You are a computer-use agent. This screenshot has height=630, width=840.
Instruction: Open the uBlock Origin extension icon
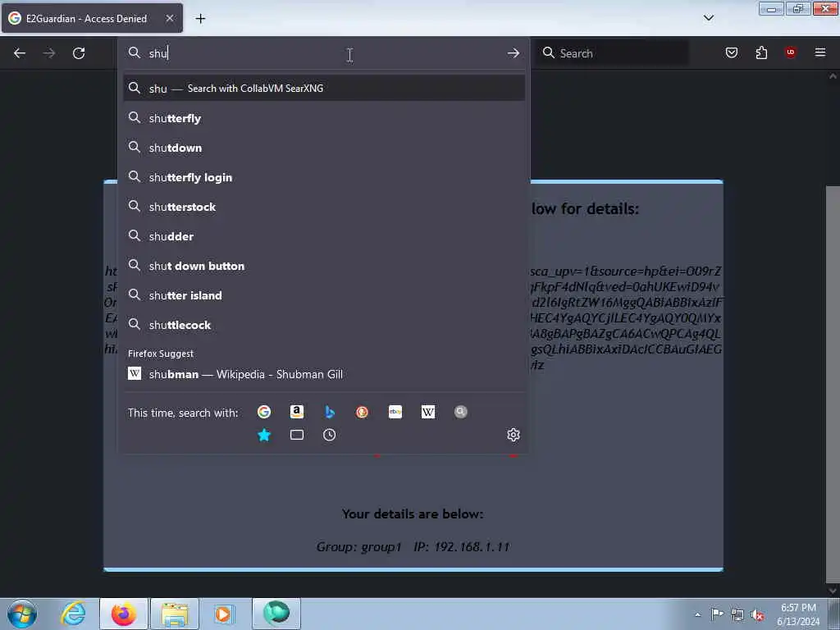[x=790, y=52]
